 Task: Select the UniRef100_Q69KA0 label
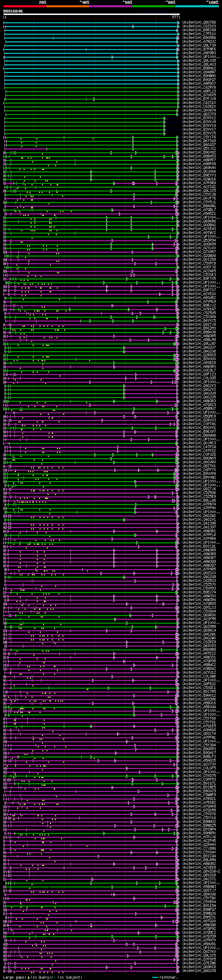click(199, 168)
